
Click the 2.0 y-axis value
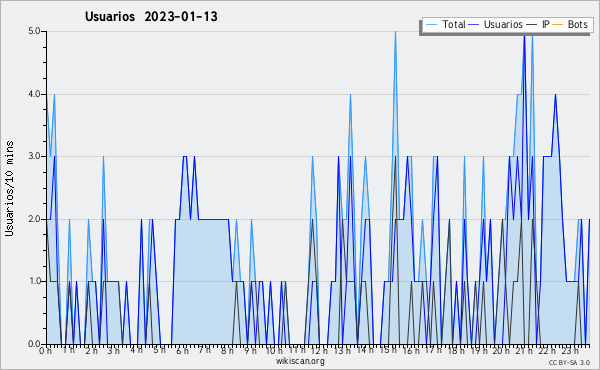(x=34, y=219)
